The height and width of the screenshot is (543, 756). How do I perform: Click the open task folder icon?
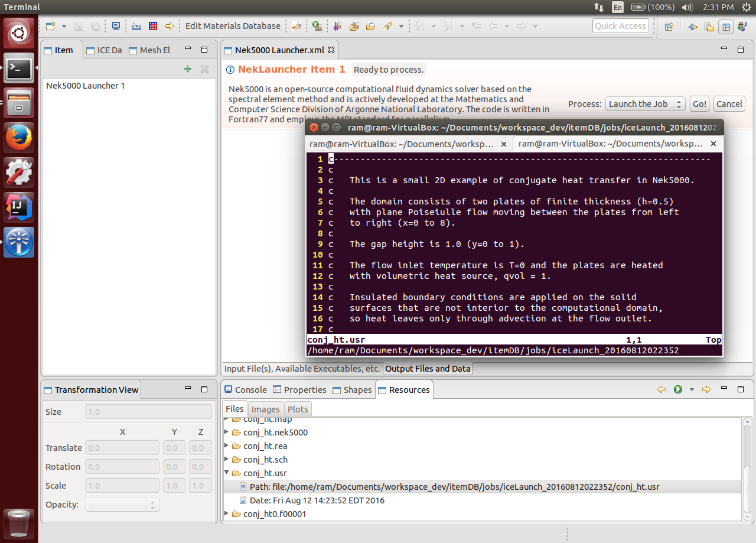click(x=371, y=26)
